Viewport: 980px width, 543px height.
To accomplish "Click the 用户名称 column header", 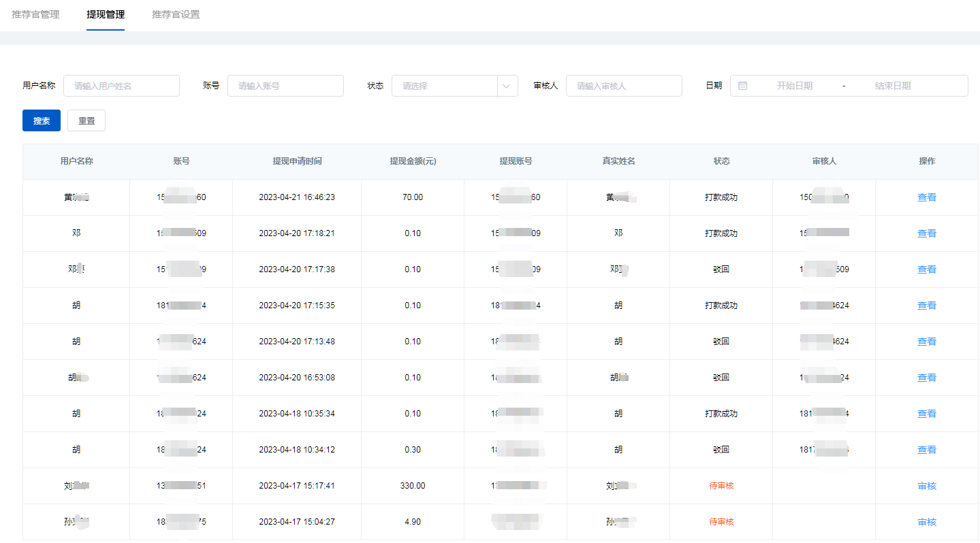I will (x=76, y=161).
